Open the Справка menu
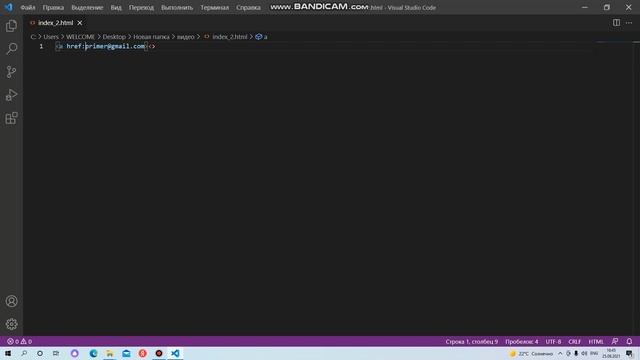The width and height of the screenshot is (640, 360). coord(248,7)
